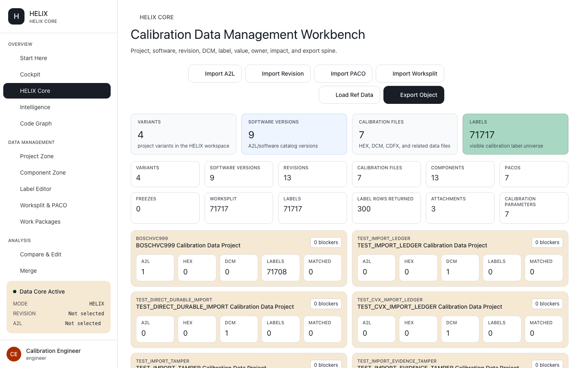The image size is (588, 368).
Task: Click the Import PACO button
Action: click(x=343, y=74)
